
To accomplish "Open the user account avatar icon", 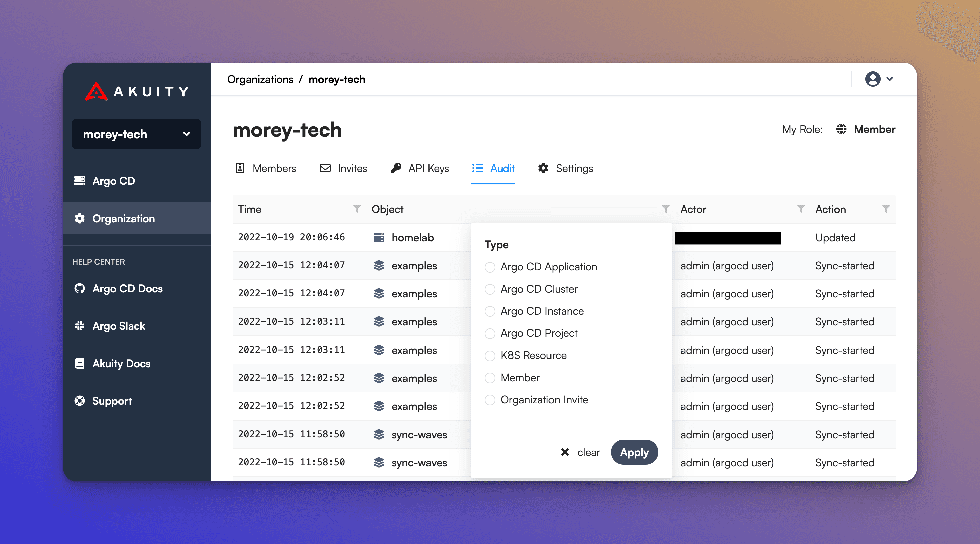I will pos(873,79).
